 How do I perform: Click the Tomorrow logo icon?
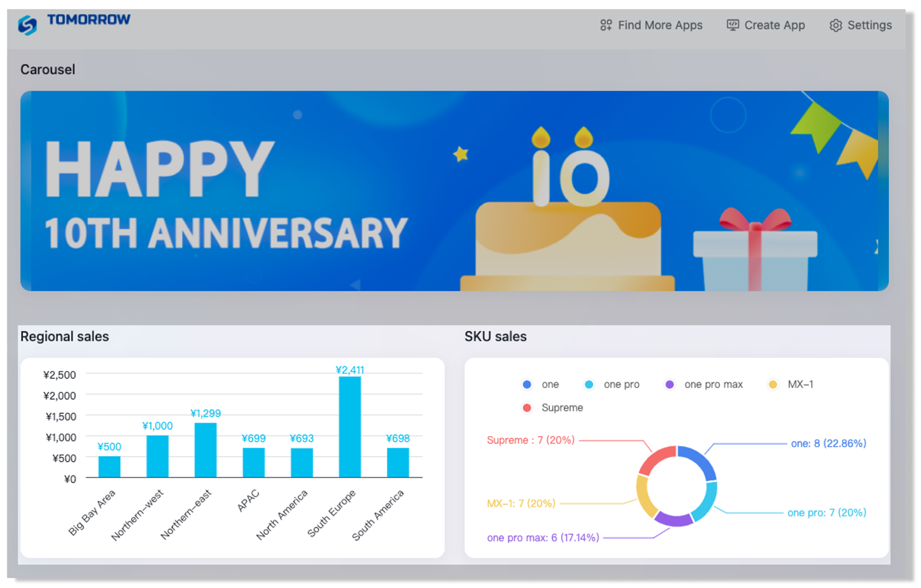click(27, 25)
